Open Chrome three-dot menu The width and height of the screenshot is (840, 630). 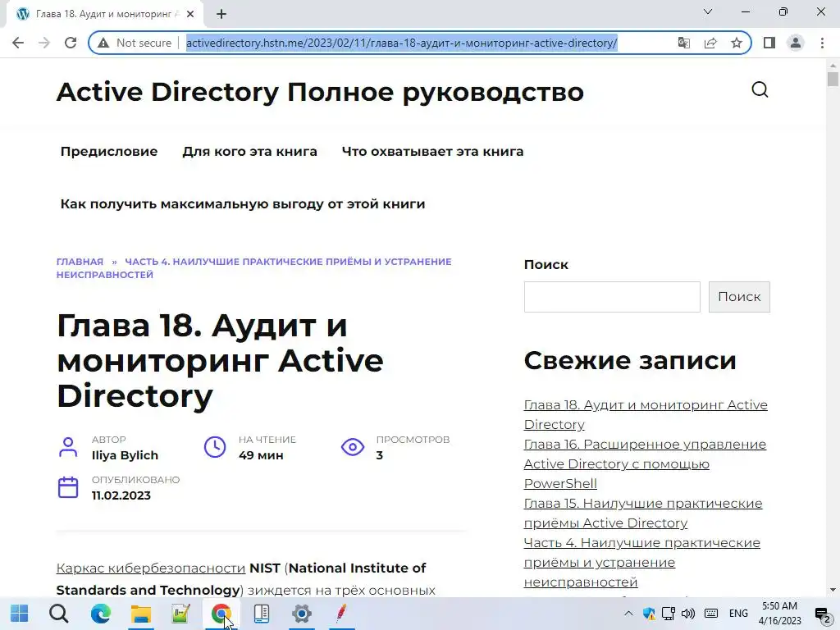822,43
